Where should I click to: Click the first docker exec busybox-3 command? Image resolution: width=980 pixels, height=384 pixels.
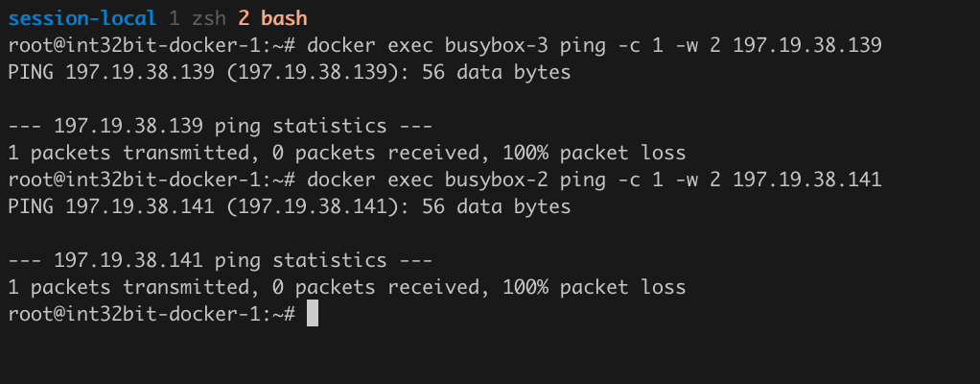595,46
